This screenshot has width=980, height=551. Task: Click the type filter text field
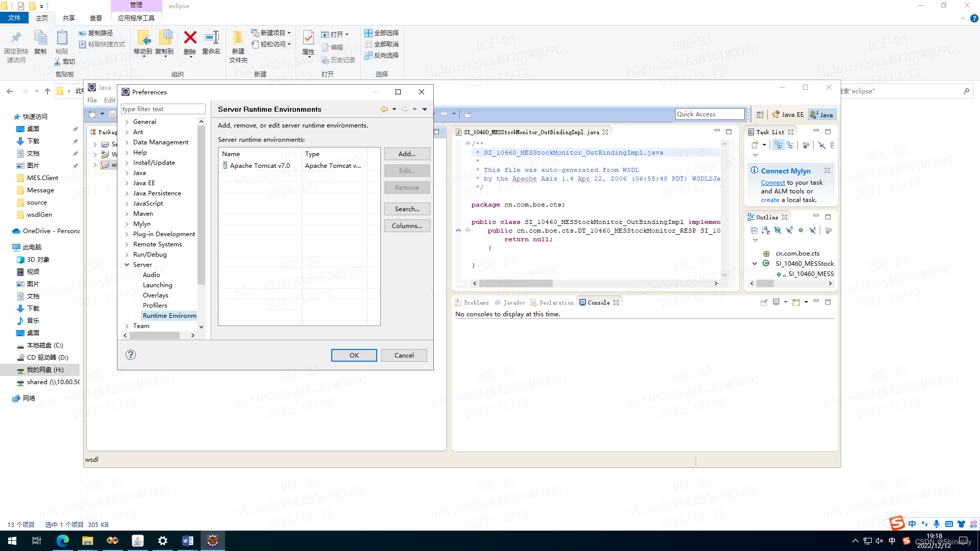point(163,109)
